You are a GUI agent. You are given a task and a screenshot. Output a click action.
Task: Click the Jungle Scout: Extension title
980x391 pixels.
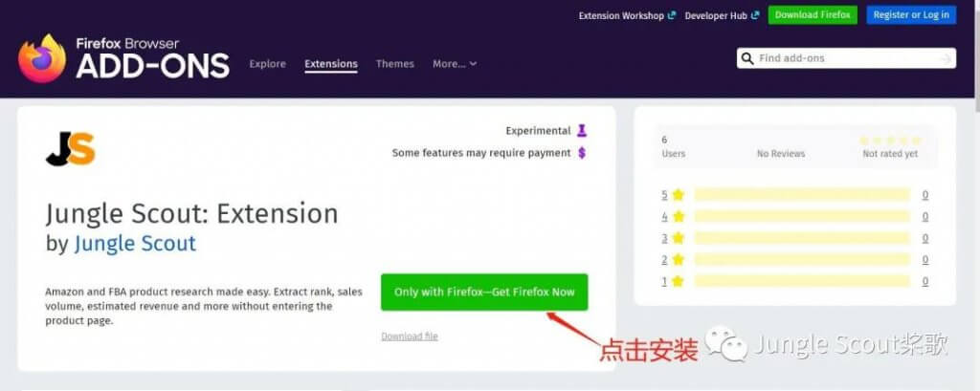(191, 214)
